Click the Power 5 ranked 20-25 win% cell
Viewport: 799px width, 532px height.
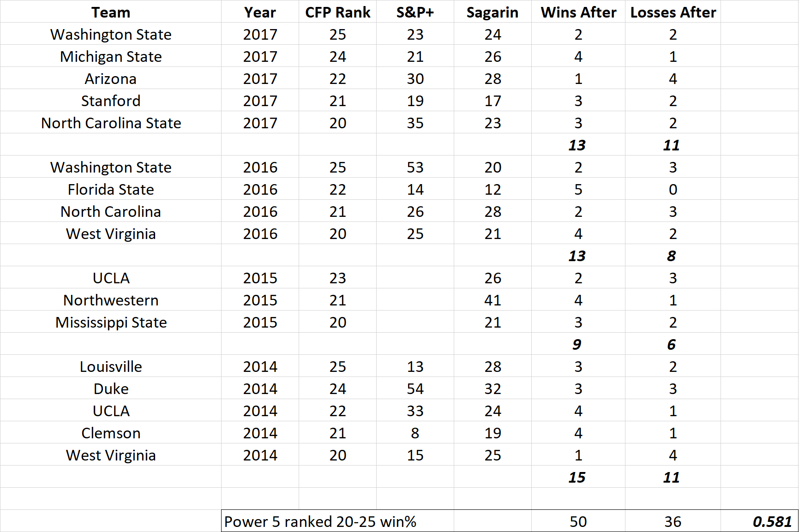coord(337,521)
